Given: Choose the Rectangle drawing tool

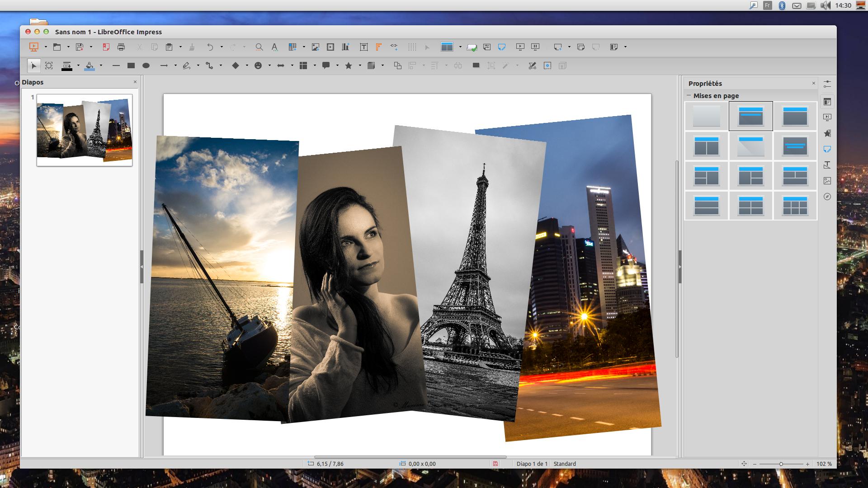Looking at the screenshot, I should pos(131,66).
